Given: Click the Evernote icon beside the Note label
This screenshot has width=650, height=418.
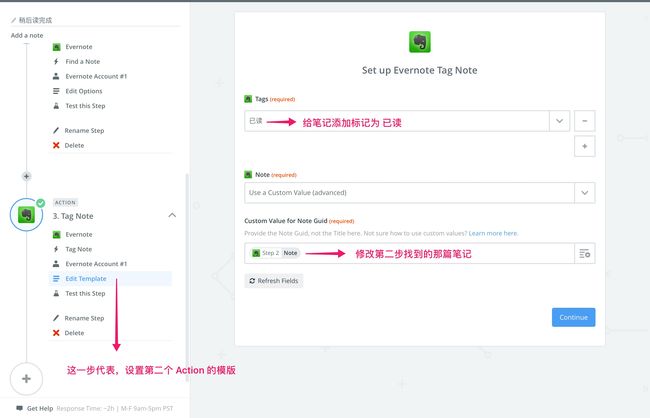Looking at the screenshot, I should point(248,175).
